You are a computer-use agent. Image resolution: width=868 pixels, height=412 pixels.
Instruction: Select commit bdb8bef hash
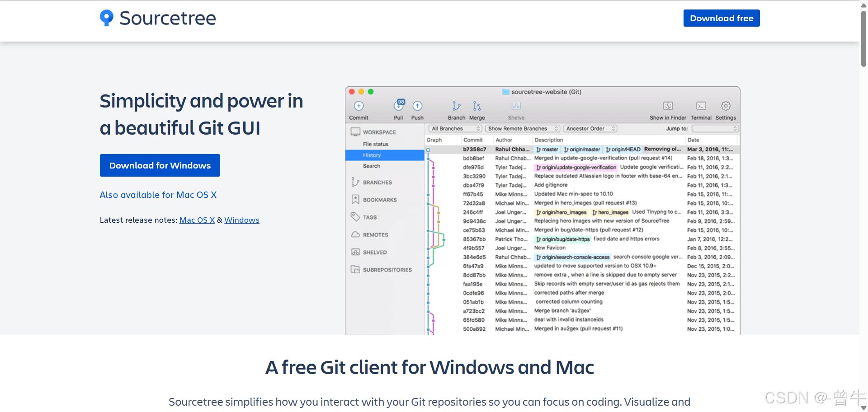point(473,159)
